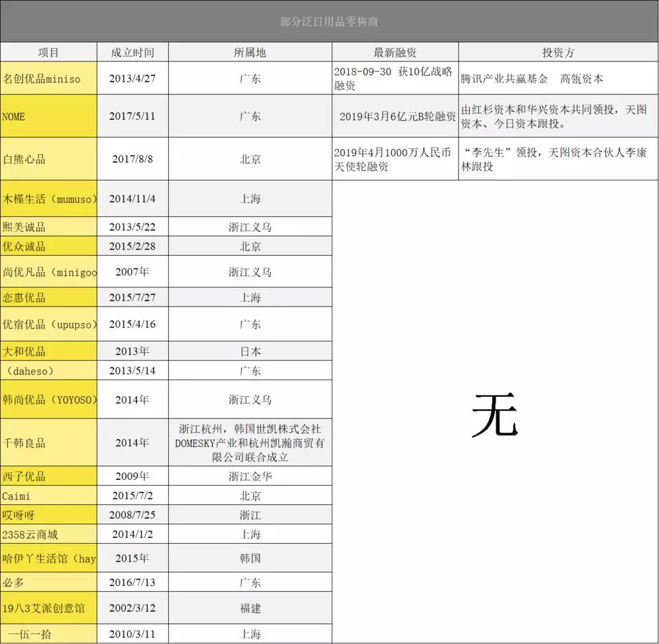Select the 哎呀呀 cell
The width and height of the screenshot is (659, 644).
49,515
